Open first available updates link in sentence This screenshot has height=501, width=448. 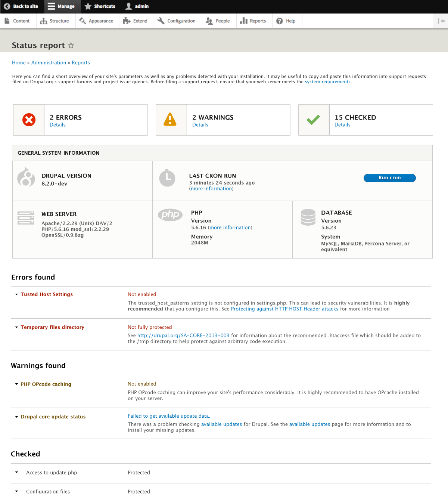coord(221,424)
